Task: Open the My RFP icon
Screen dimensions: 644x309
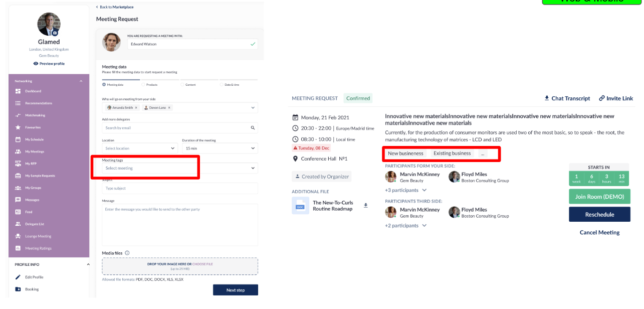Action: pyautogui.click(x=18, y=164)
